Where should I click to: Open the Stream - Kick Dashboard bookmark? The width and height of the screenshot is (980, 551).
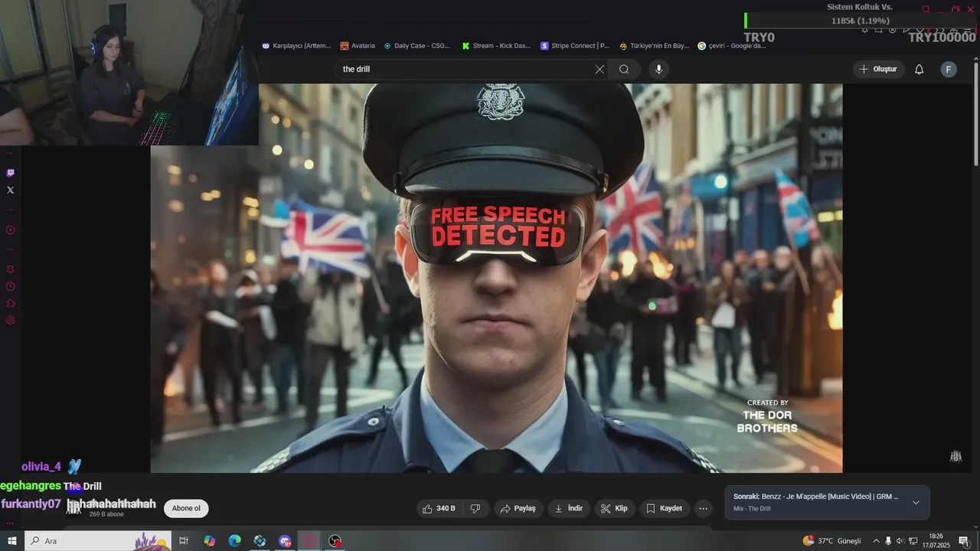tap(496, 46)
